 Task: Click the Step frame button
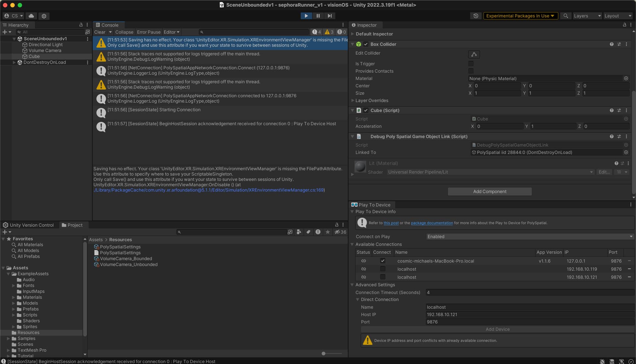pos(329,16)
